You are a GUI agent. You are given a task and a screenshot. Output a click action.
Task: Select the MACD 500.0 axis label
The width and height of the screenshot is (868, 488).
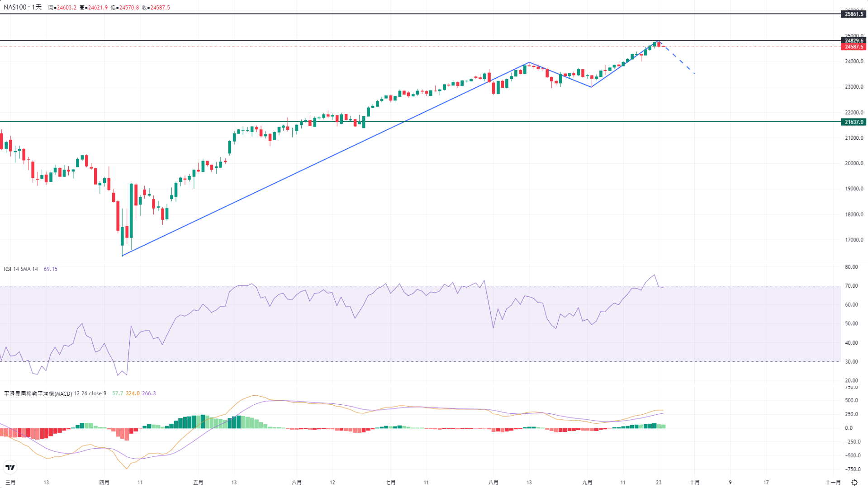click(x=851, y=401)
